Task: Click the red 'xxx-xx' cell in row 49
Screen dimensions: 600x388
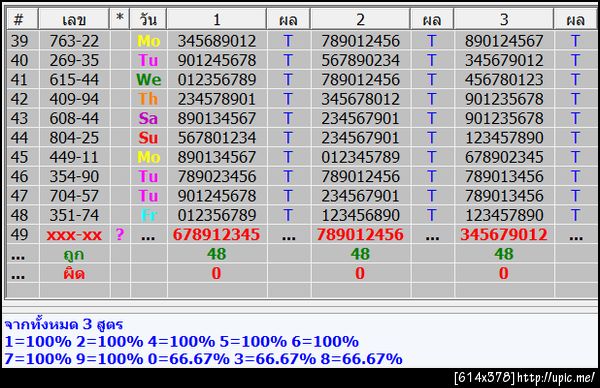Action: coord(74,235)
